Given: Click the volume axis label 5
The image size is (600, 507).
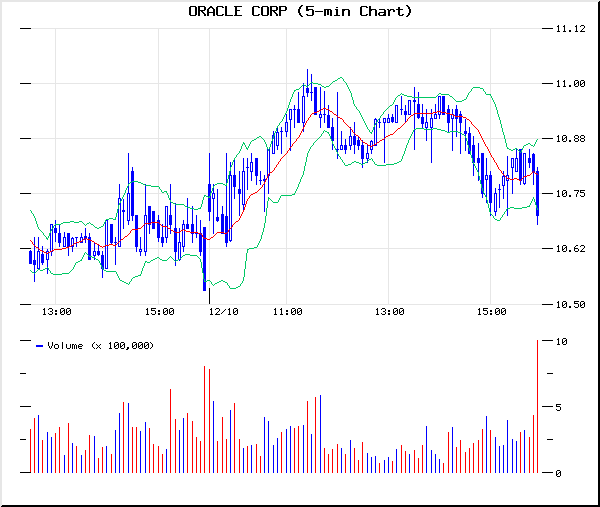Looking at the screenshot, I should [x=558, y=408].
